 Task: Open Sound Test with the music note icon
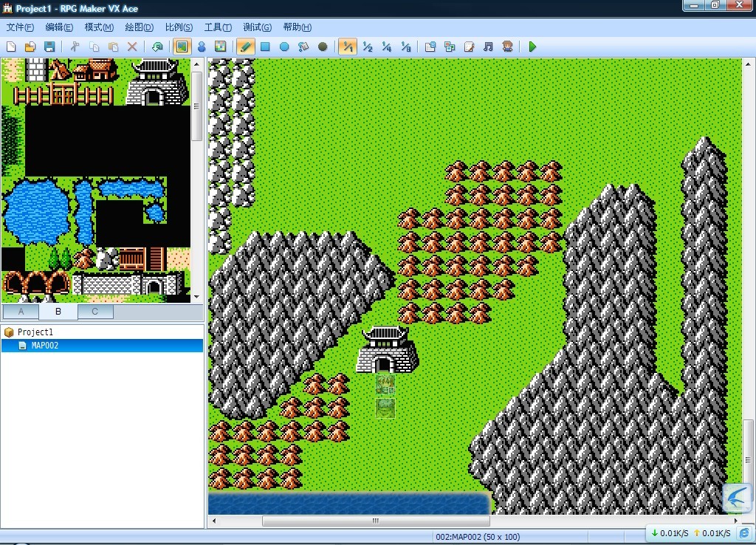click(x=488, y=47)
